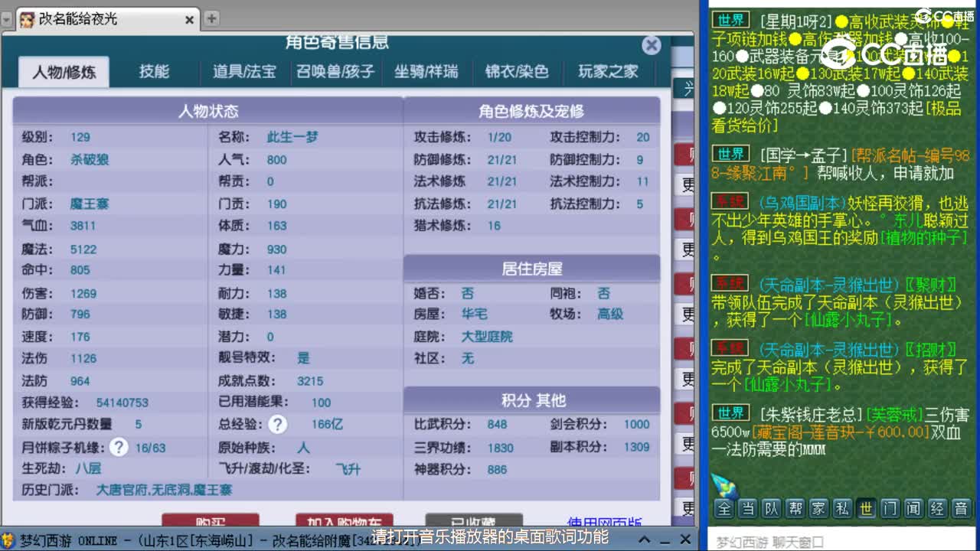Viewport: 980px width, 551px height.
Task: Click the [芙蓉戒] item link
Action: 894,415
